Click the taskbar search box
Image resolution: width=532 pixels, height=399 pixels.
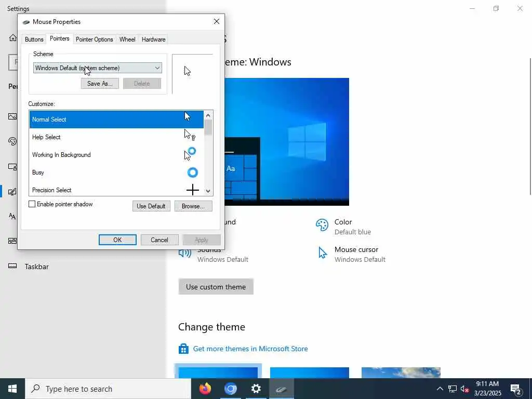tap(108, 389)
